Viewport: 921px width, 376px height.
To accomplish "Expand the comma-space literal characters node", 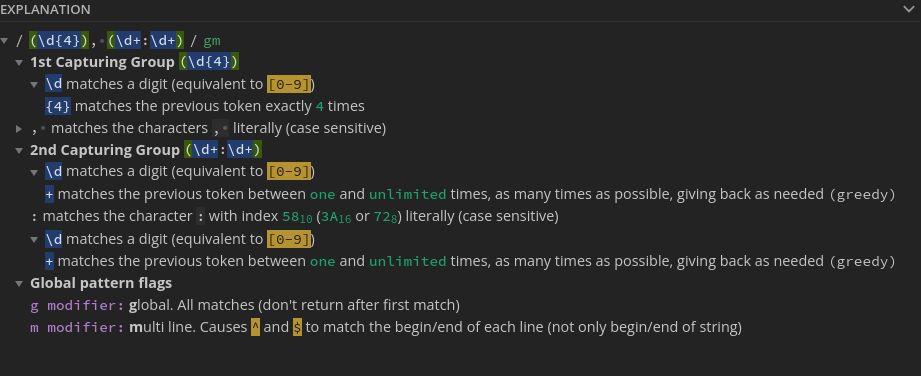I will point(19,128).
